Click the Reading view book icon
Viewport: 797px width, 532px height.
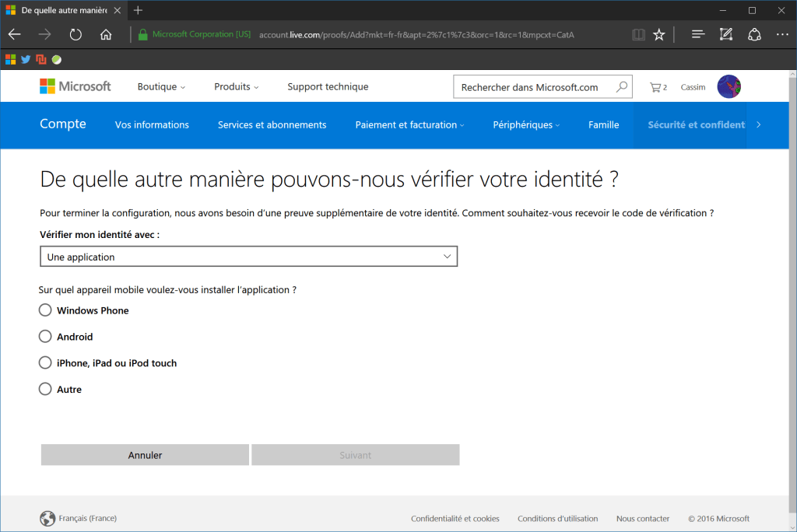639,34
